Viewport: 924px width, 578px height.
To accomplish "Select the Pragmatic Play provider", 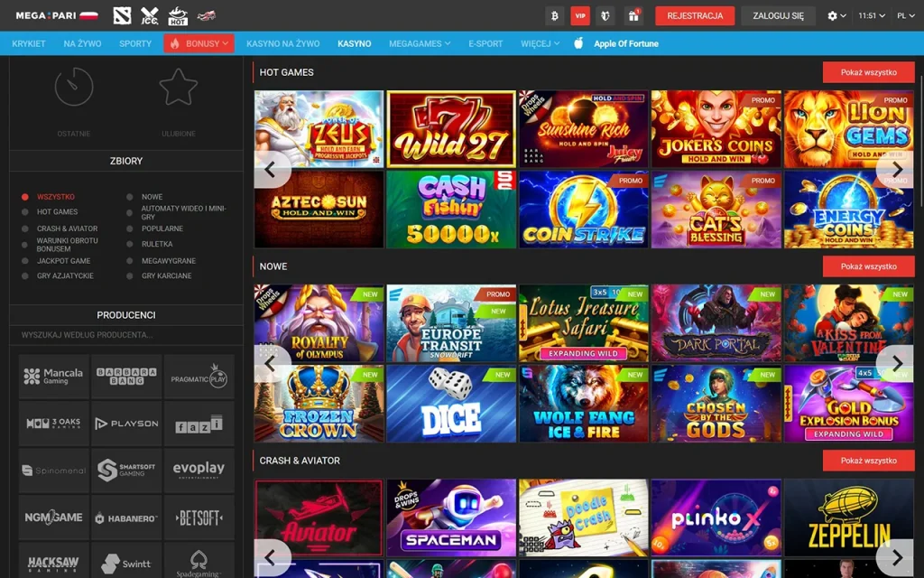I will (199, 377).
